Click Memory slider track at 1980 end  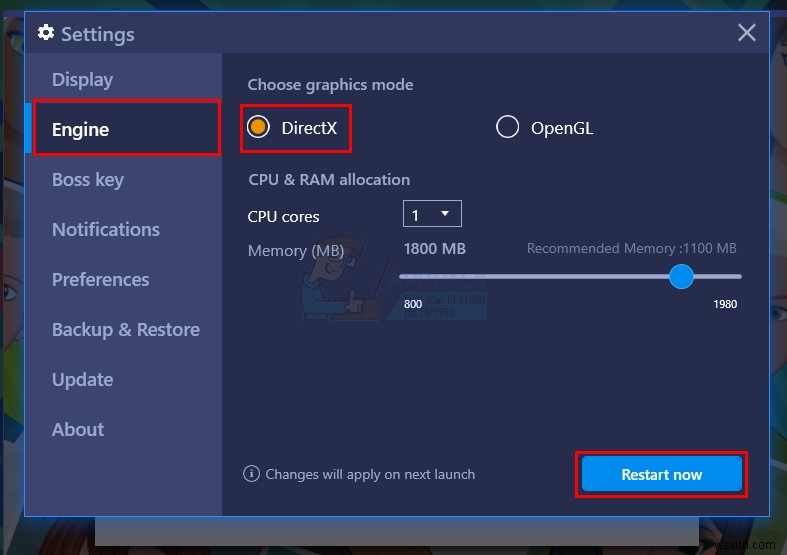(x=736, y=276)
